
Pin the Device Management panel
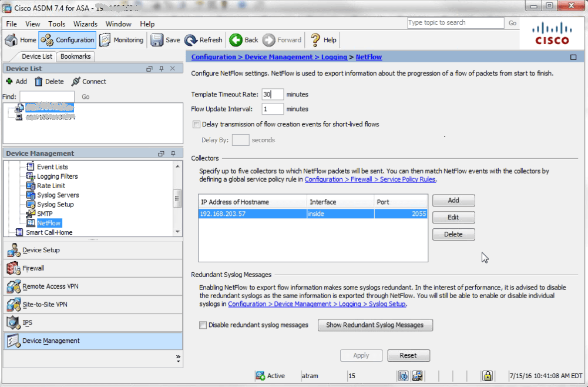(173, 154)
